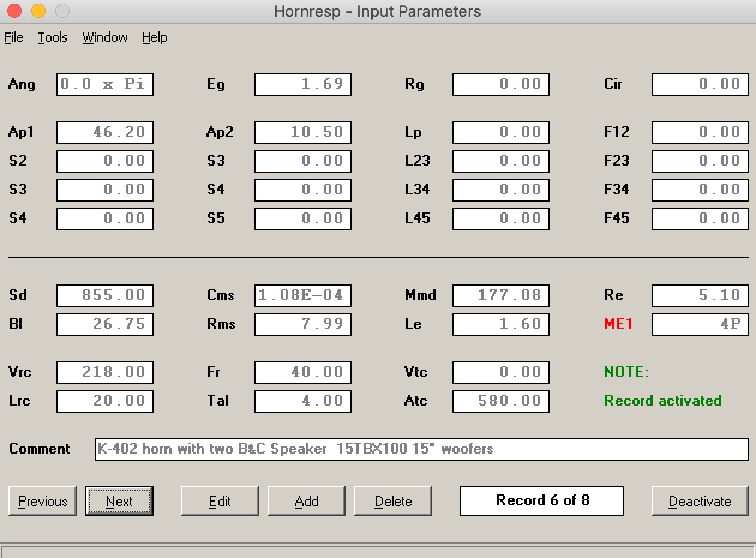Click the Rg input field

pos(501,85)
